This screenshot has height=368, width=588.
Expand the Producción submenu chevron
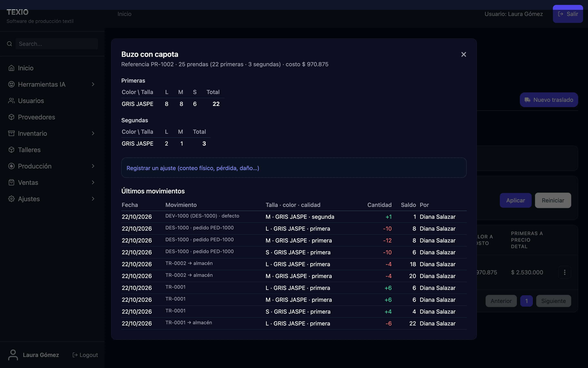pos(93,166)
